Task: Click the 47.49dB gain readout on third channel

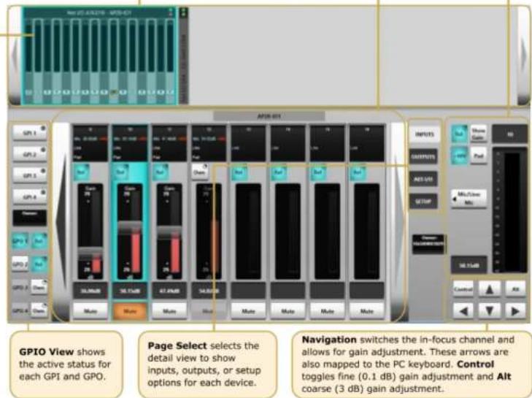Action: [x=169, y=291]
